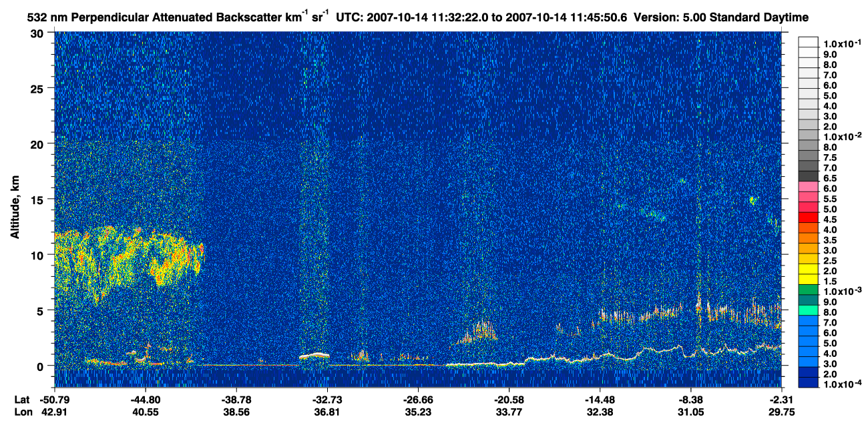Click longitude value 35.23

tap(417, 412)
